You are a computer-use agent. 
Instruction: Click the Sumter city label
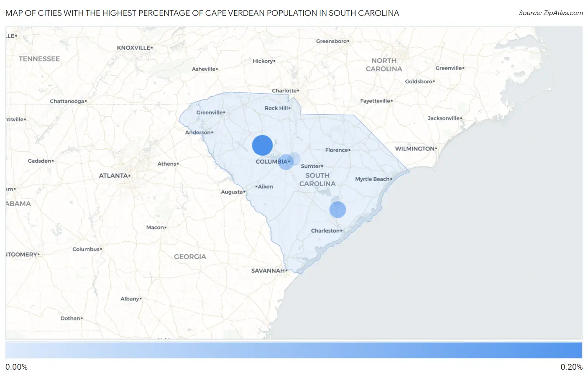click(311, 166)
